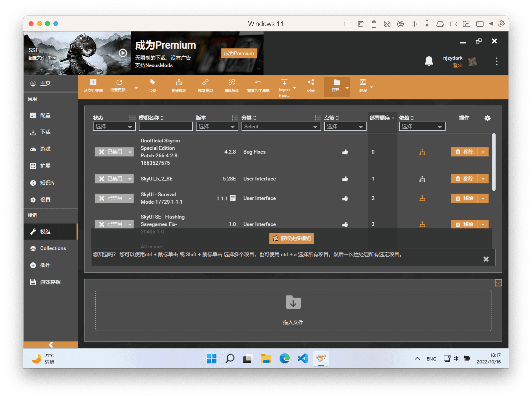Sort by 部署顺序 column header
Screen dimensions: 532x399
(382, 118)
